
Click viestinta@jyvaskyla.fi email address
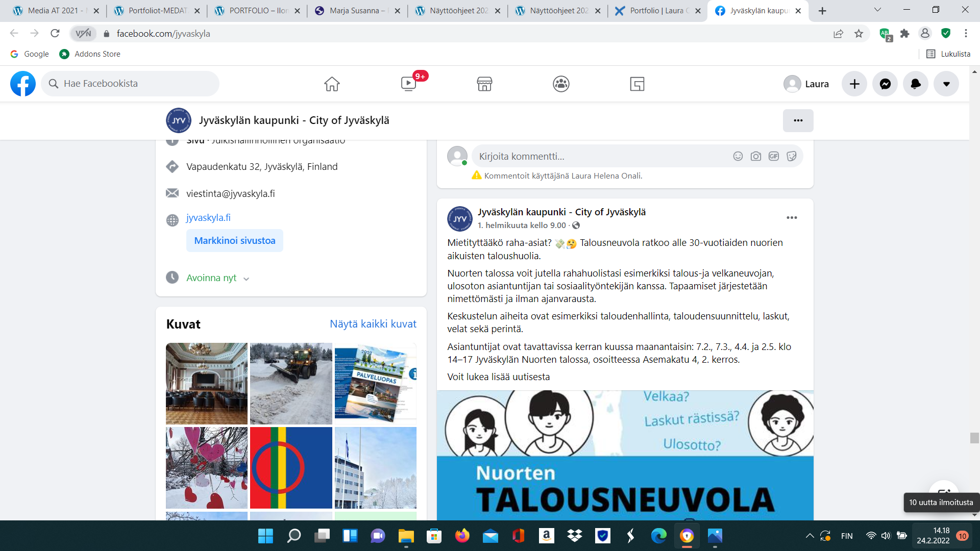pos(231,194)
